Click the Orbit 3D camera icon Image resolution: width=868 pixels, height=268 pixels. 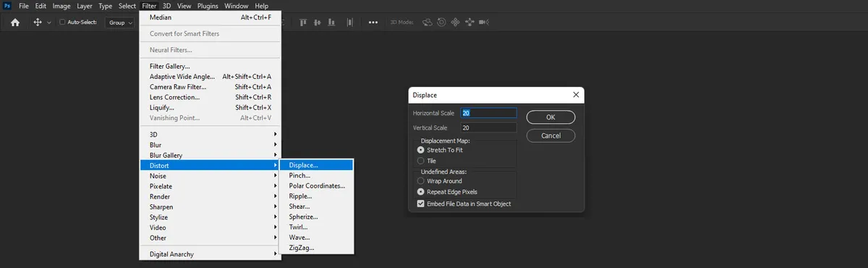tap(427, 22)
